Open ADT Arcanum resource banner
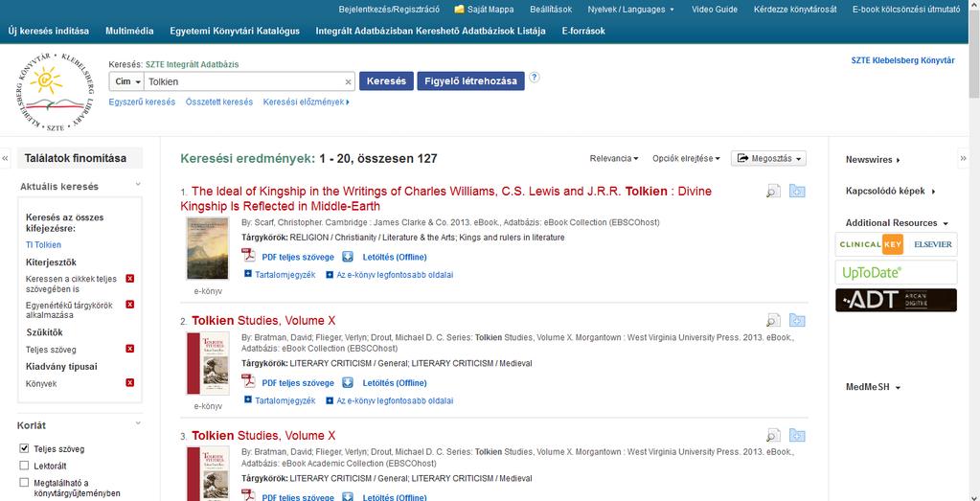 (x=897, y=300)
